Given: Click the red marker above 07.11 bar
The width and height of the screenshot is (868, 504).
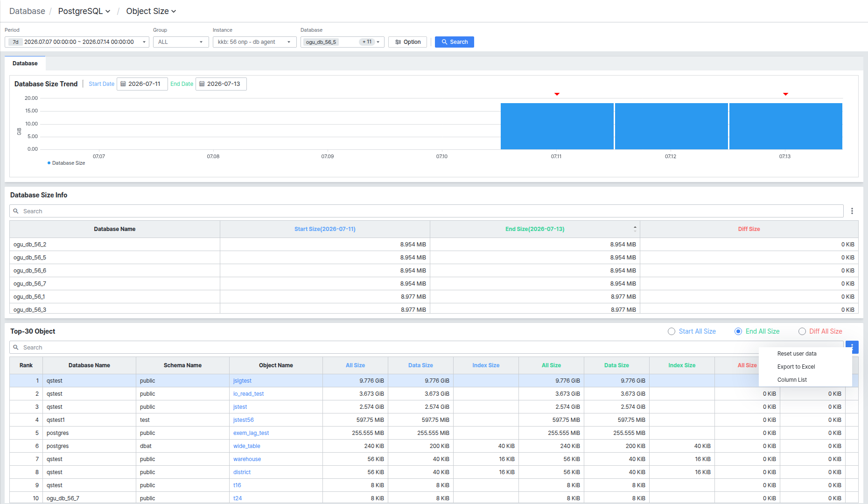Looking at the screenshot, I should [x=557, y=94].
